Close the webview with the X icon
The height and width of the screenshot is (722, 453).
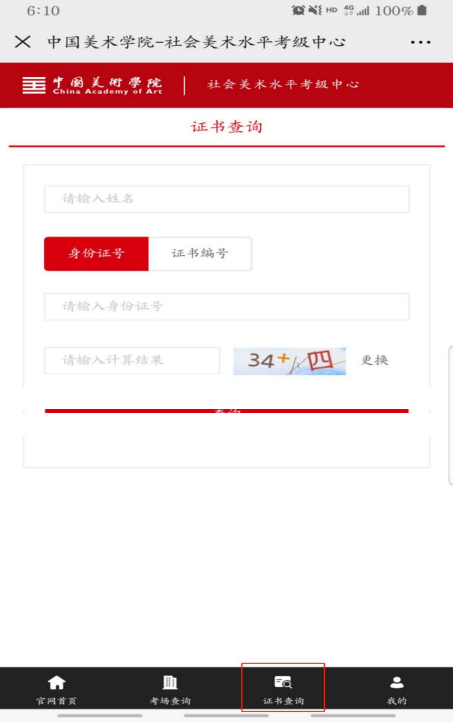click(23, 42)
